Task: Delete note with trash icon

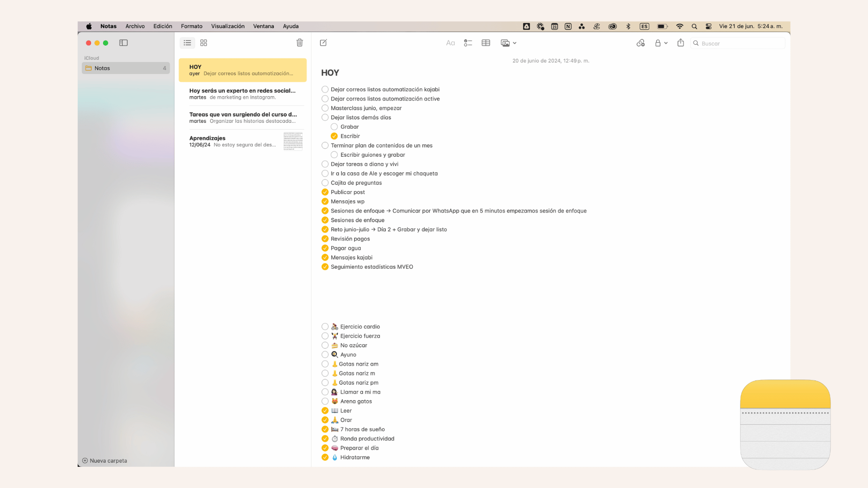Action: [x=299, y=43]
